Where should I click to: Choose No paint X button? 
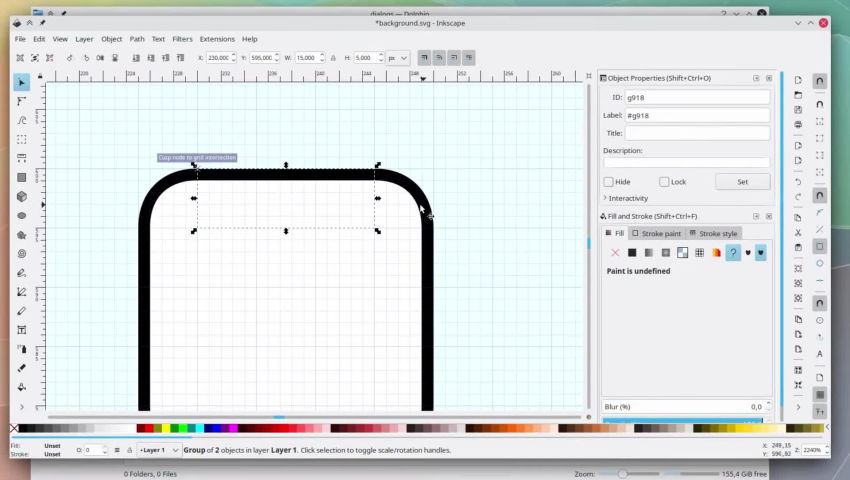615,253
